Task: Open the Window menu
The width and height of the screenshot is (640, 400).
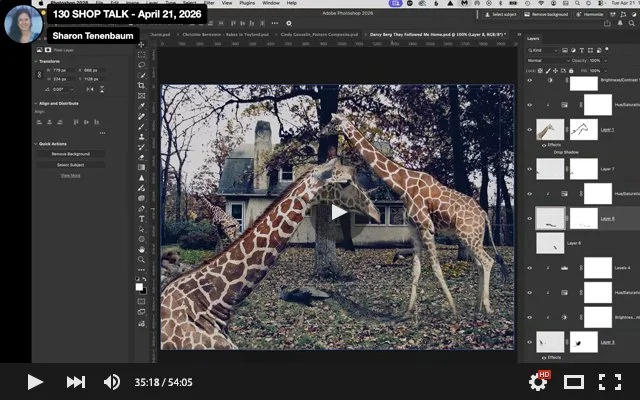Action: pyautogui.click(x=271, y=3)
